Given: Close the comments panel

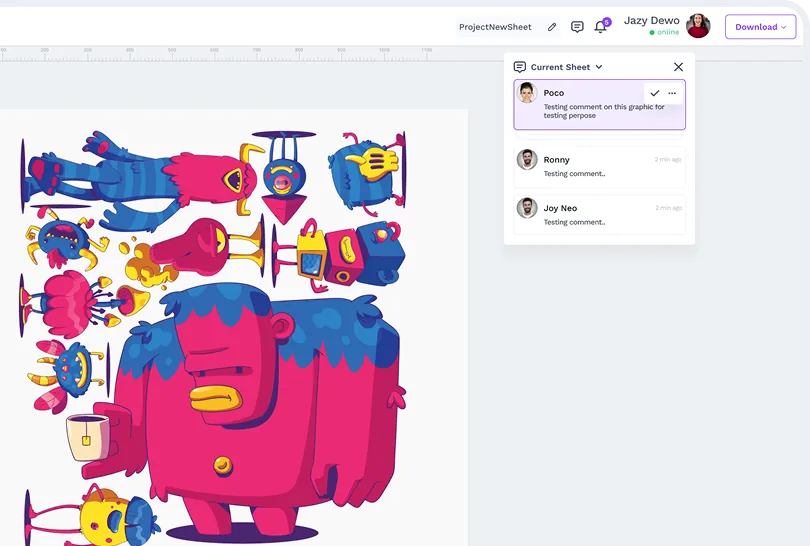Looking at the screenshot, I should pyautogui.click(x=678, y=67).
